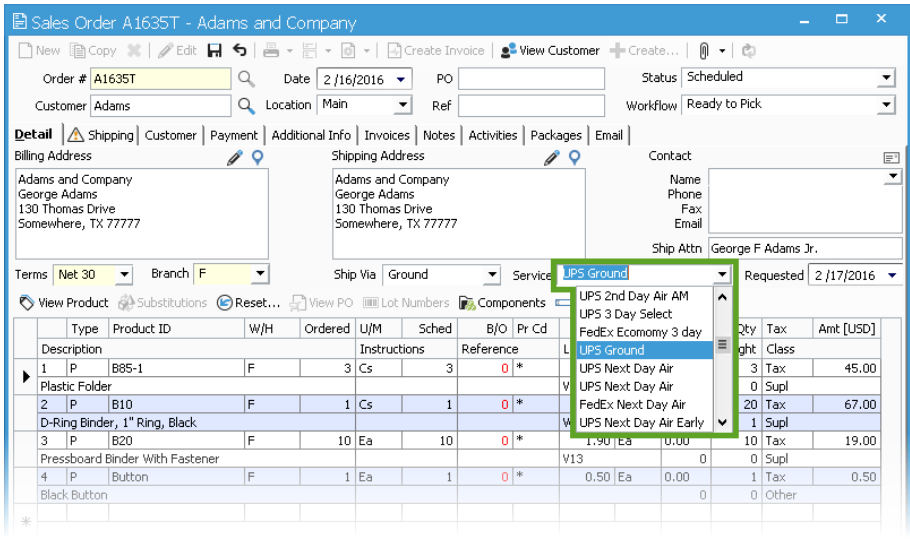Click magnifier search next to Customer field
The width and height of the screenshot is (910, 544).
246,106
